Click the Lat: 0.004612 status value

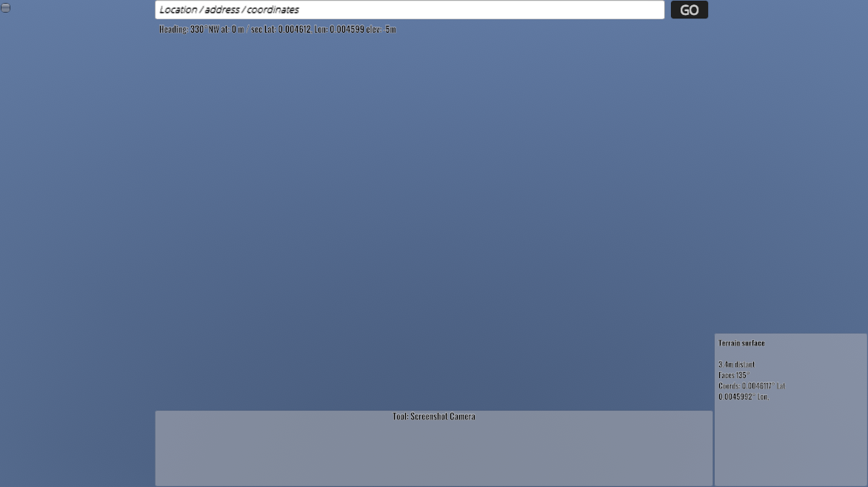288,30
